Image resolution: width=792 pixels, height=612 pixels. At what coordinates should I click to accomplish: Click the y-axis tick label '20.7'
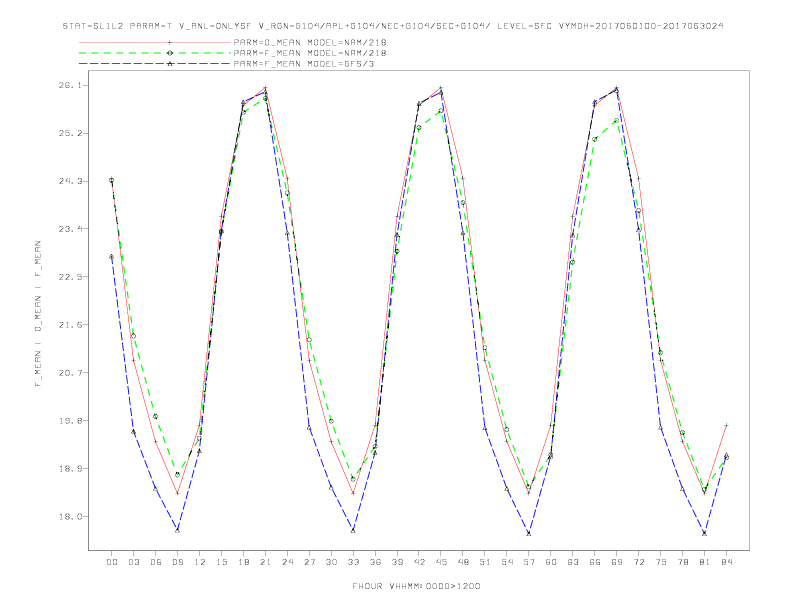click(x=69, y=373)
